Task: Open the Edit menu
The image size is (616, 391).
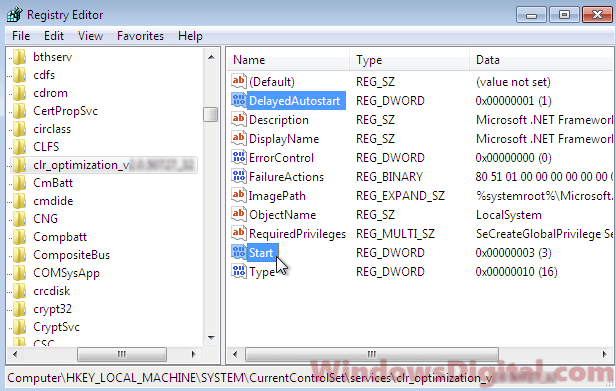Action: [x=54, y=36]
